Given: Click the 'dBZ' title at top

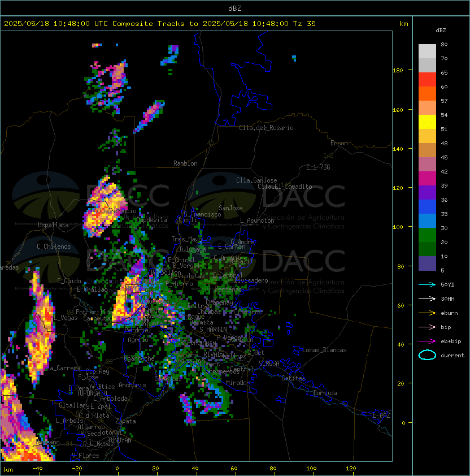Looking at the screenshot, I should 235,8.
